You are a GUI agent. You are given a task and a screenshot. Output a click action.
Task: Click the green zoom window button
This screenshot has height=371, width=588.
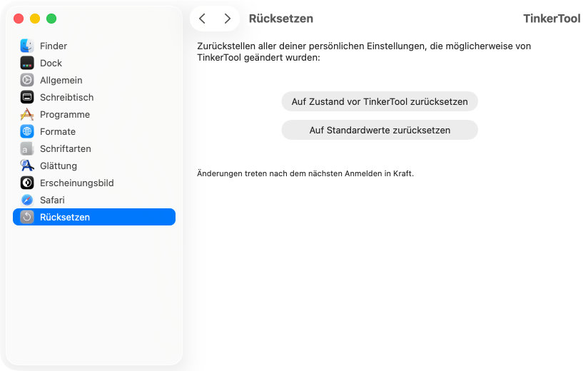[51, 19]
